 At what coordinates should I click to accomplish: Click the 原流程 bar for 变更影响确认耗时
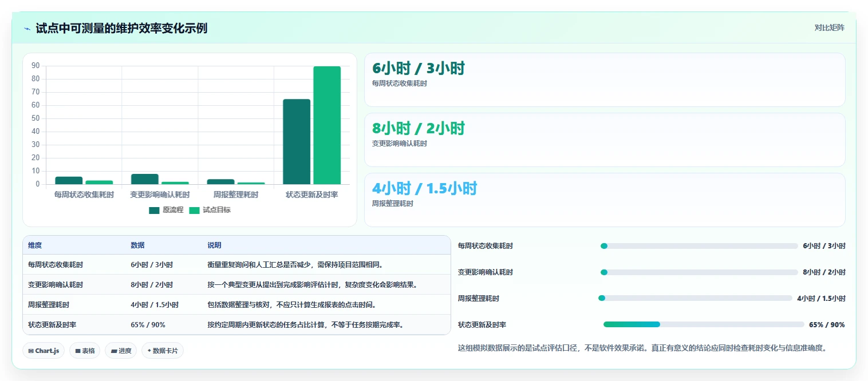[x=145, y=179]
